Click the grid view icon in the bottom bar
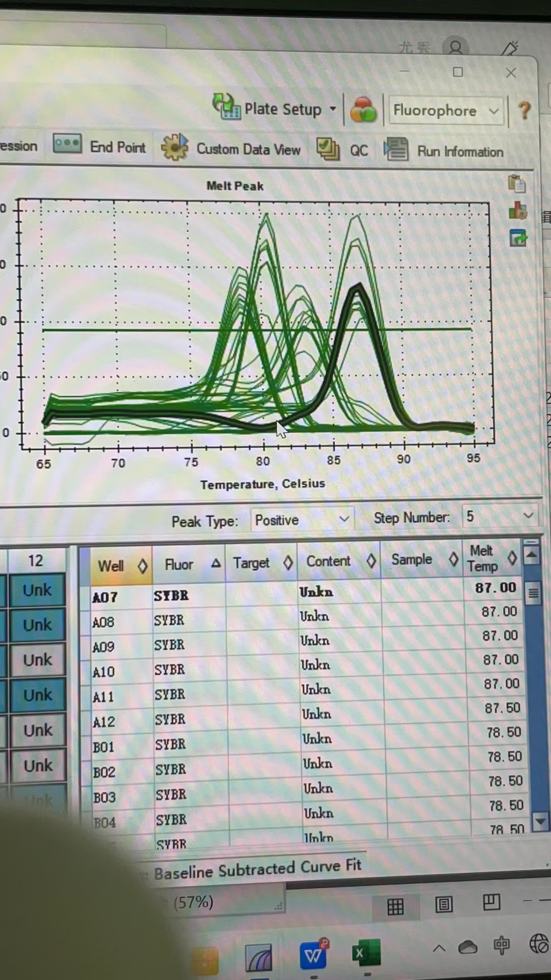 point(395,906)
